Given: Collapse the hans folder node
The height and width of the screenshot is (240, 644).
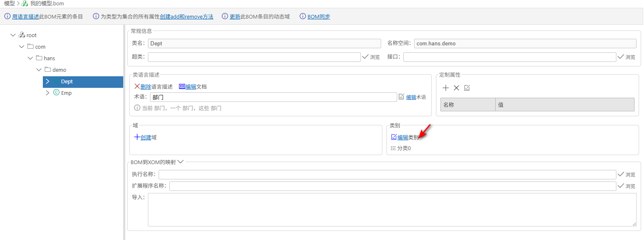Looking at the screenshot, I should (x=30, y=59).
